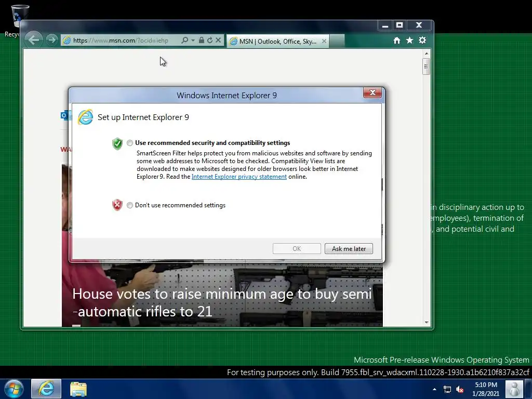
Task: Open Windows Explorer from the taskbar
Action: [x=78, y=389]
